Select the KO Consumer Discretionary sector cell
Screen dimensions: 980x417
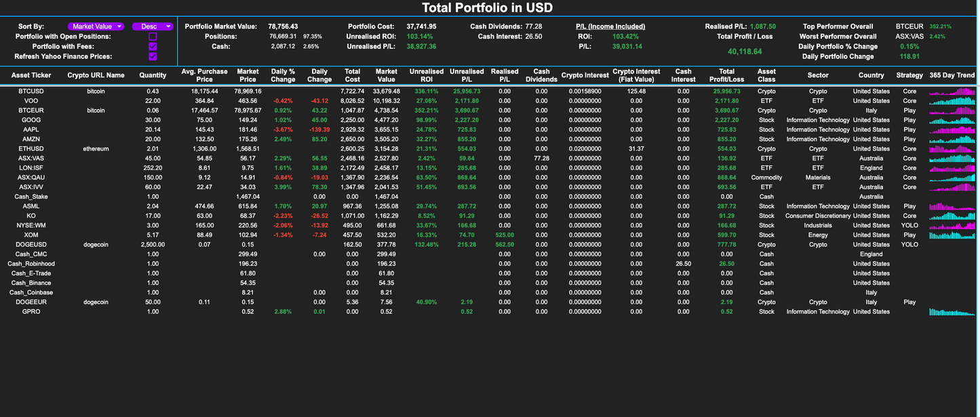(x=818, y=216)
